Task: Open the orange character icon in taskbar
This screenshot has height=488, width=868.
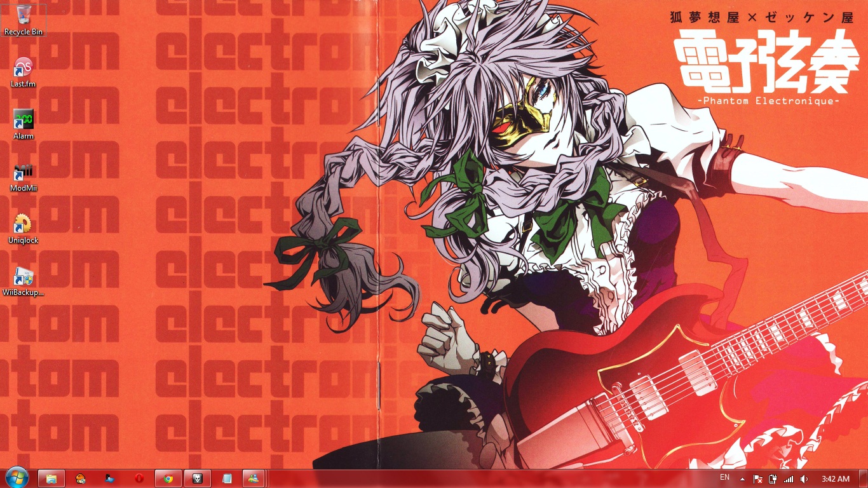Action: point(81,478)
